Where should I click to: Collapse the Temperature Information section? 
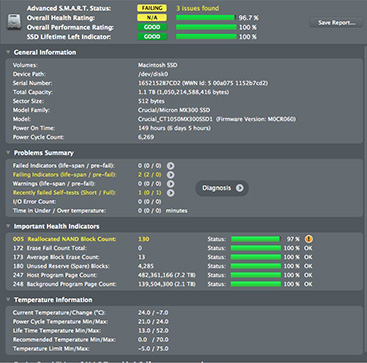click(8, 300)
